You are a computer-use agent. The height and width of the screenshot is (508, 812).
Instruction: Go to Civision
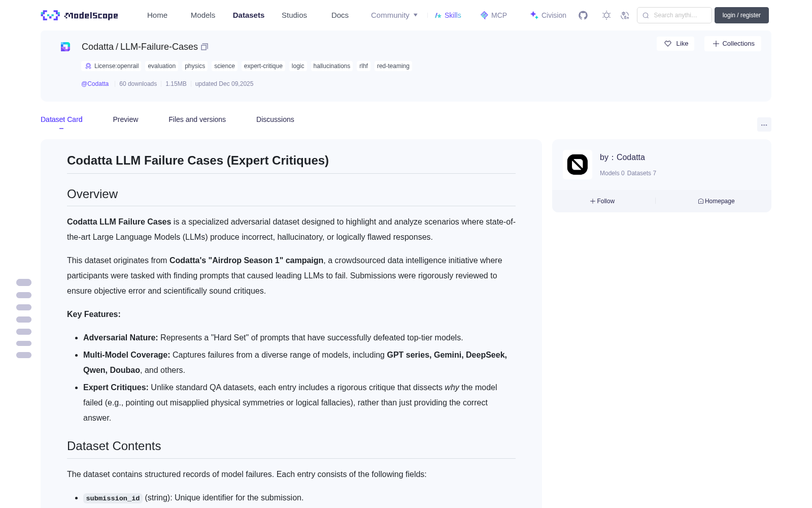pyautogui.click(x=548, y=15)
